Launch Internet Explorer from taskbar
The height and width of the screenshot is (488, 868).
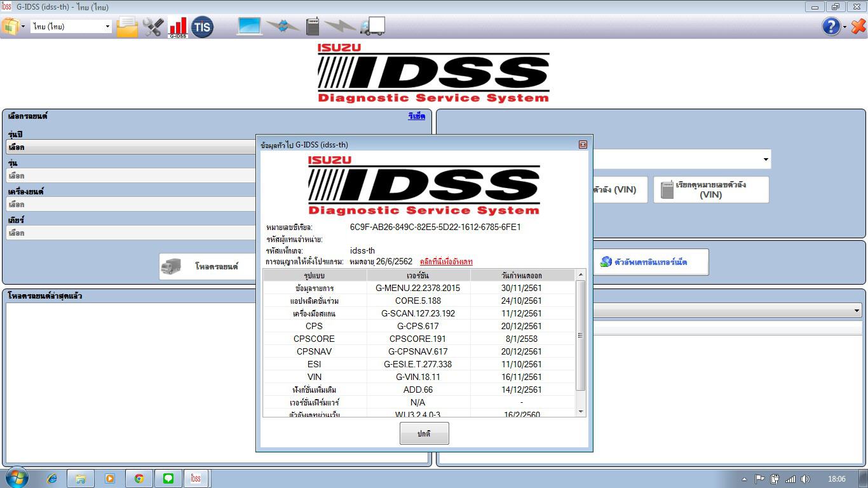(51, 478)
